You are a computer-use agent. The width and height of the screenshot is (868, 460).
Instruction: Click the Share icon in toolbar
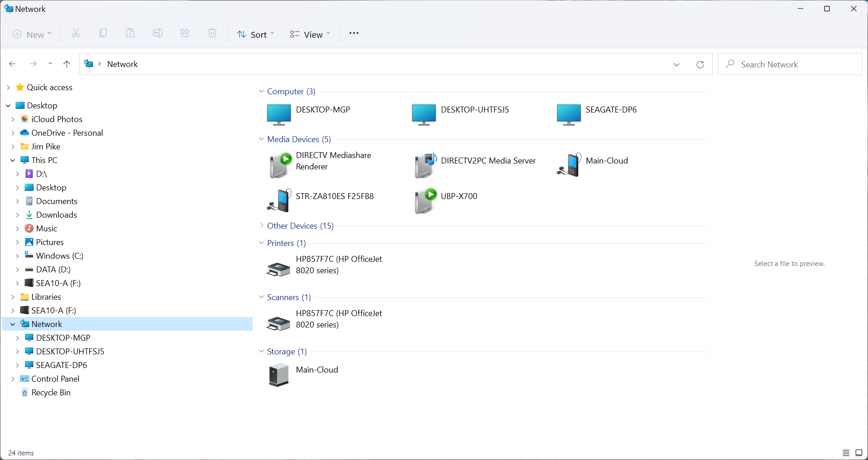(185, 33)
